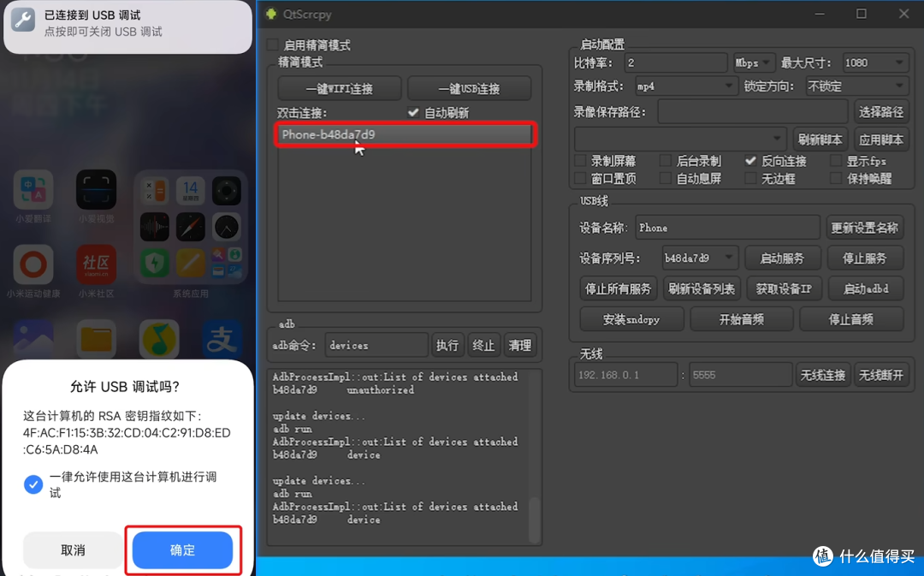The image size is (924, 576).
Task: Open the empty script selection dropdown
Action: tap(680, 140)
